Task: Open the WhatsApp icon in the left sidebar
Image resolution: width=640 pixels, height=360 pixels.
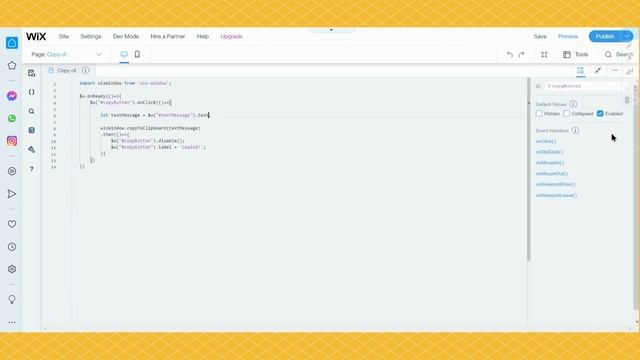Action: [x=12, y=118]
